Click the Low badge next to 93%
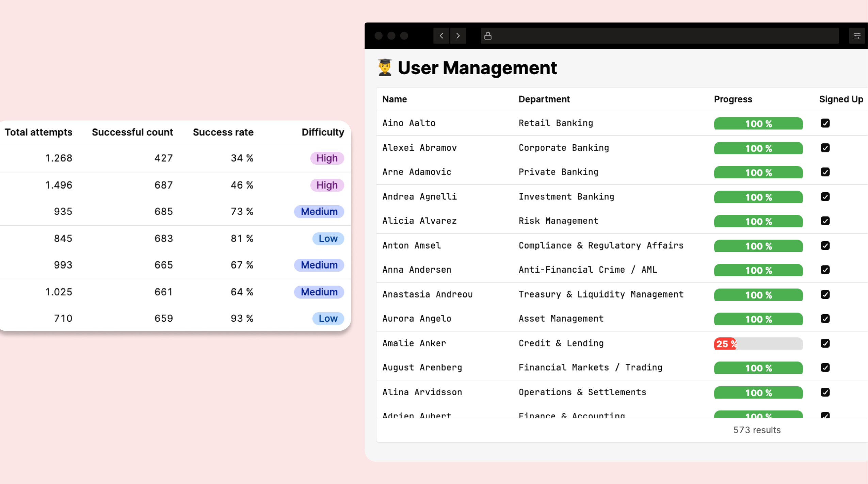Viewport: 868px width, 484px height. (327, 318)
